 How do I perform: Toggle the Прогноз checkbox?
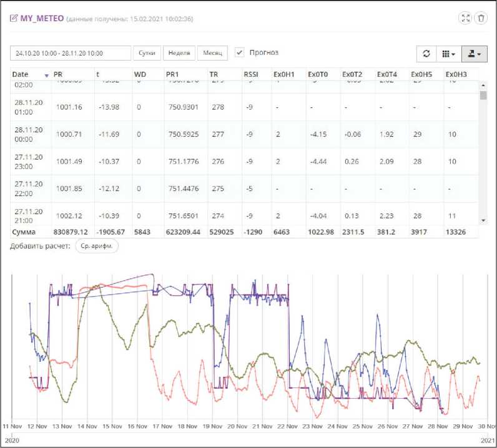240,53
